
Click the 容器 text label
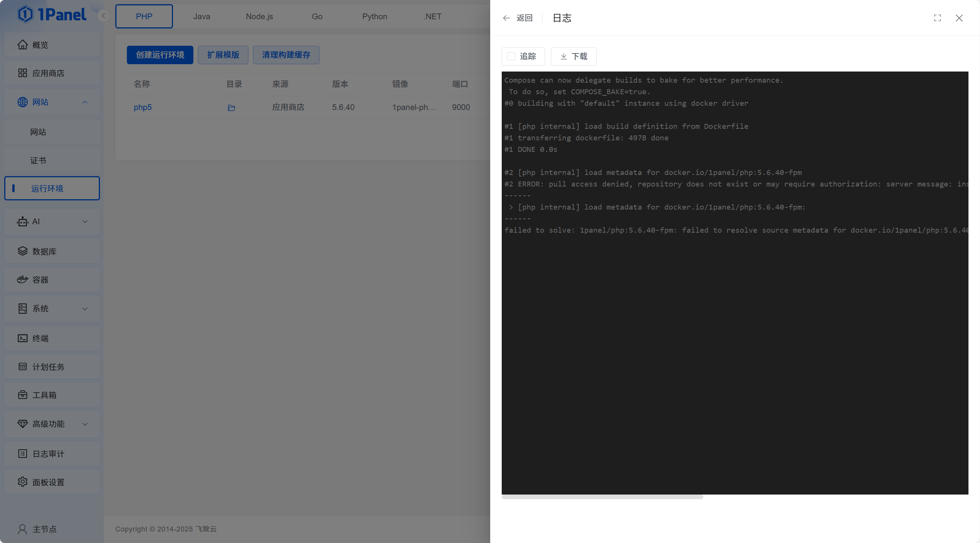click(x=40, y=280)
